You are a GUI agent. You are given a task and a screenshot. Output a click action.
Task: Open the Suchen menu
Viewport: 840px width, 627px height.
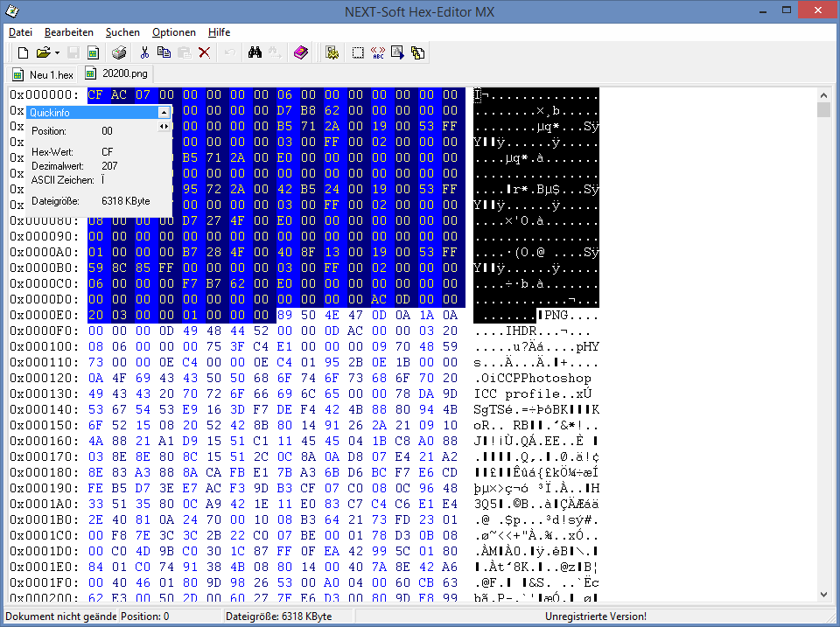coord(122,32)
